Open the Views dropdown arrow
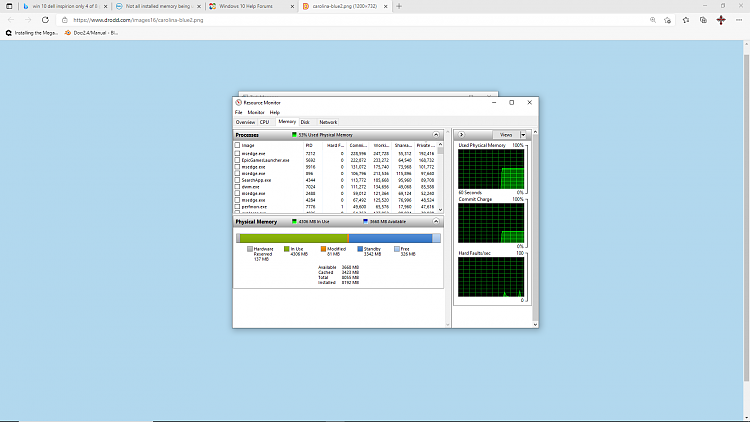The width and height of the screenshot is (750, 422). point(523,134)
